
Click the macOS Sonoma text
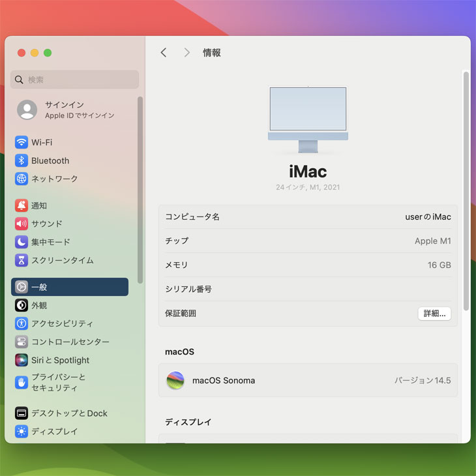[224, 380]
